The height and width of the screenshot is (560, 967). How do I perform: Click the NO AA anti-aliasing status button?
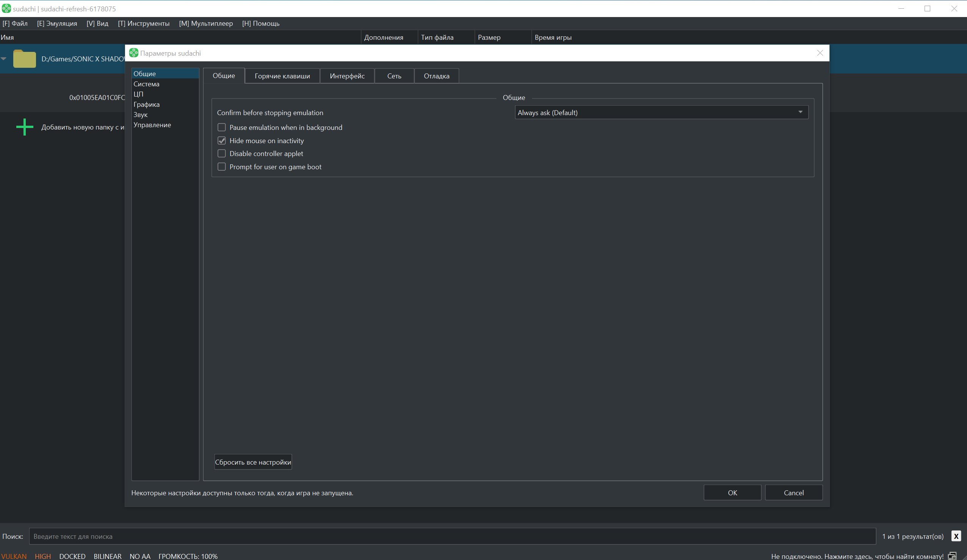[140, 556]
